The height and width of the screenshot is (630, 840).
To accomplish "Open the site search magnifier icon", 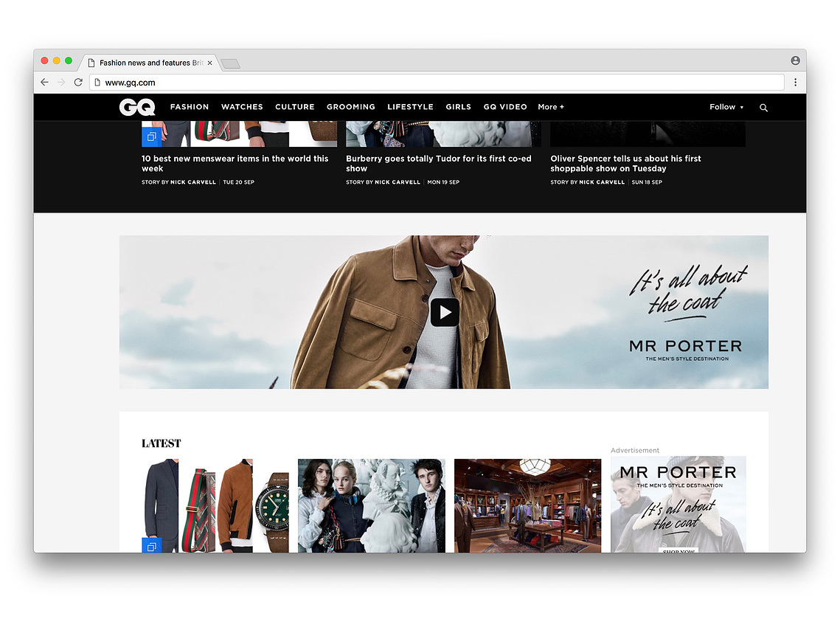I will 763,108.
